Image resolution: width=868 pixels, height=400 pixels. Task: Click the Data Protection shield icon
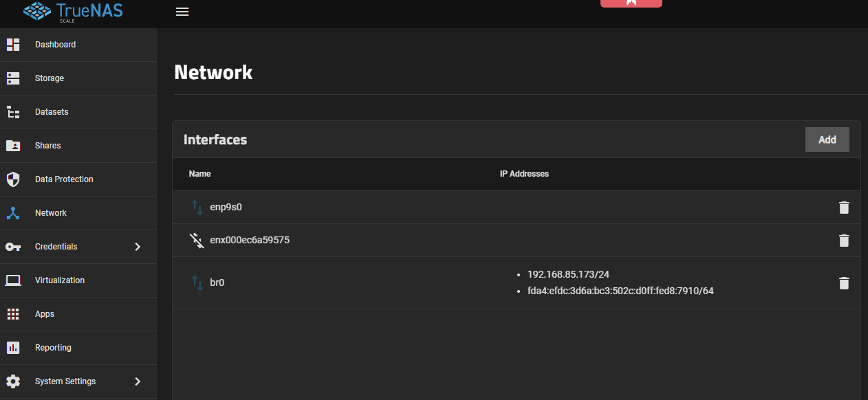click(x=13, y=179)
